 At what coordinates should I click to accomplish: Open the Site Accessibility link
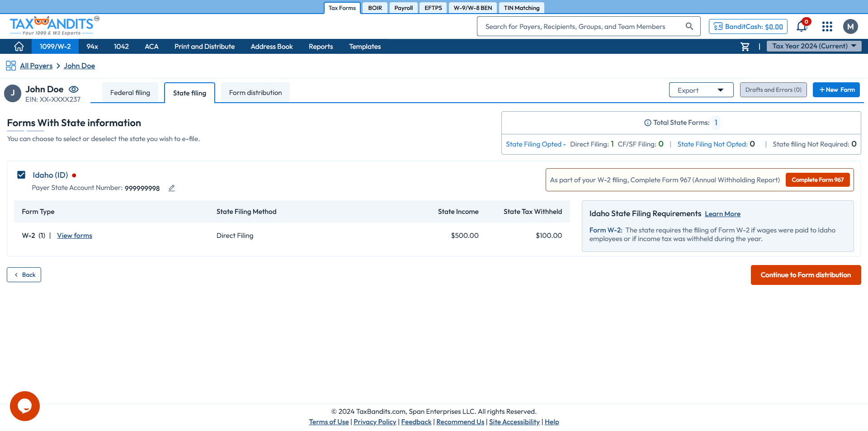pyautogui.click(x=514, y=422)
